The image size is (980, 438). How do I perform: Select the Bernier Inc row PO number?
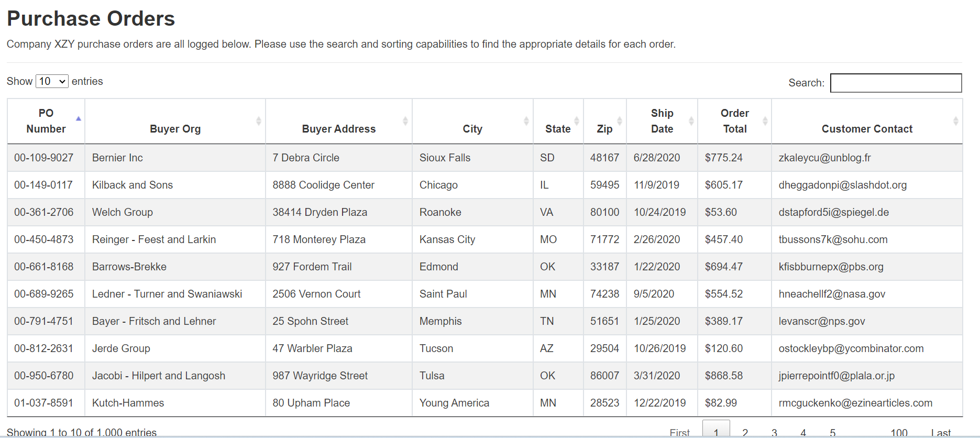pyautogui.click(x=44, y=158)
